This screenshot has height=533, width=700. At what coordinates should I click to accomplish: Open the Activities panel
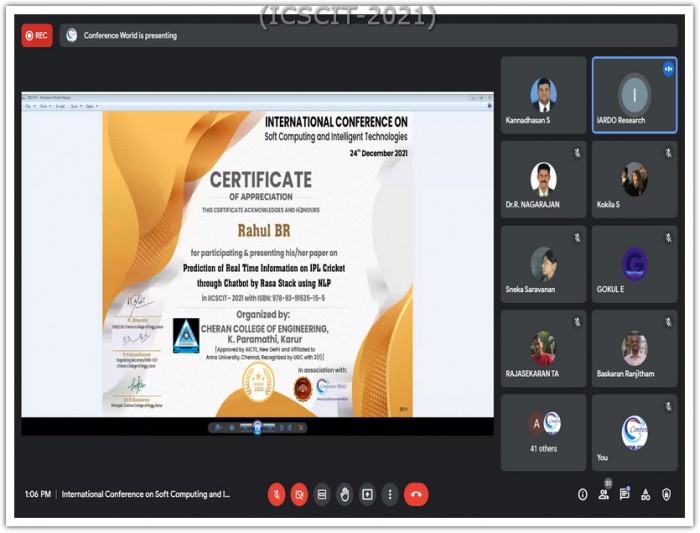coord(645,494)
